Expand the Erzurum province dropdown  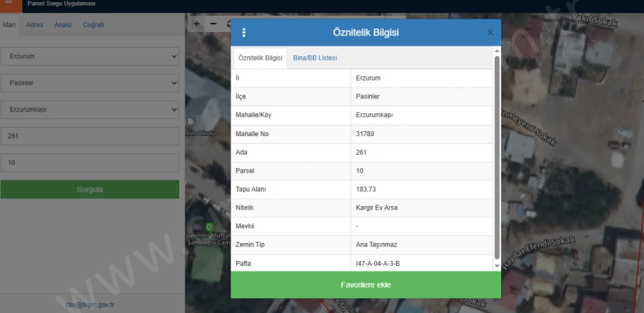[x=89, y=56]
